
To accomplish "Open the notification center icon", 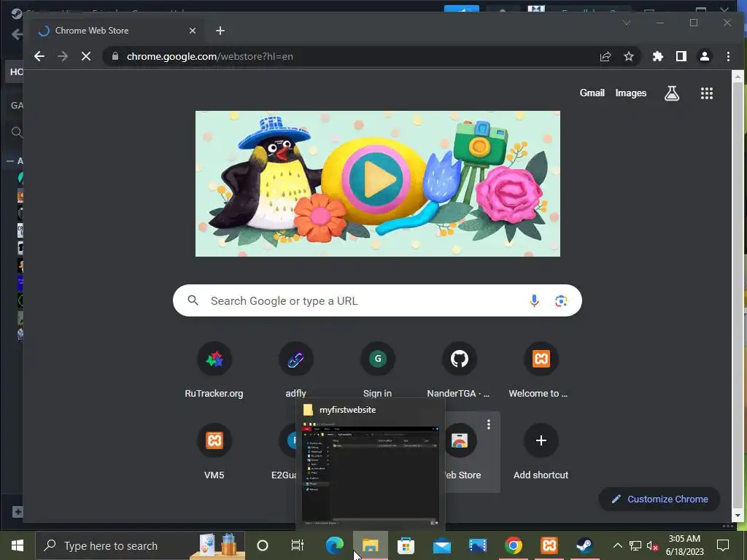I will [723, 545].
